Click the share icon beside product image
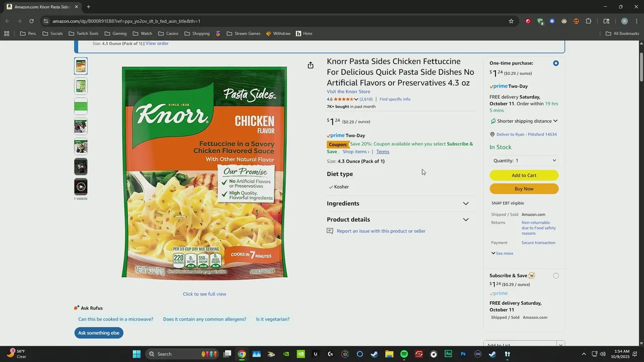 [x=310, y=65]
